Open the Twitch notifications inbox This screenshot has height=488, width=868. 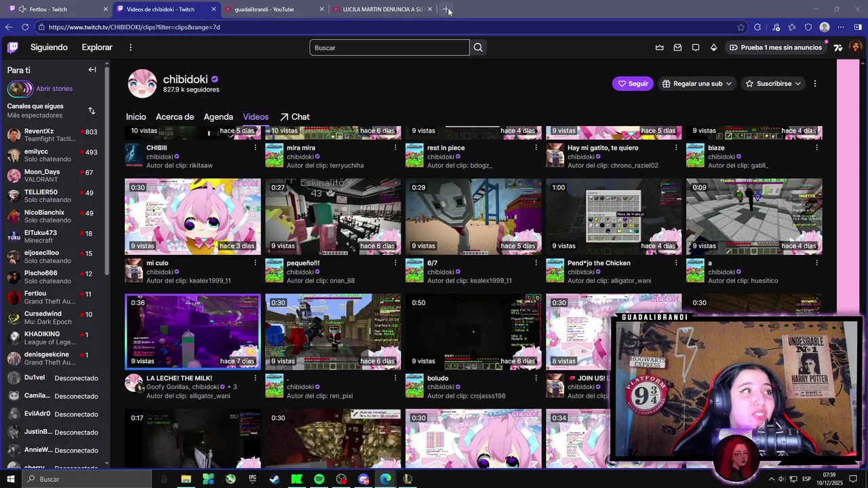[x=677, y=47]
